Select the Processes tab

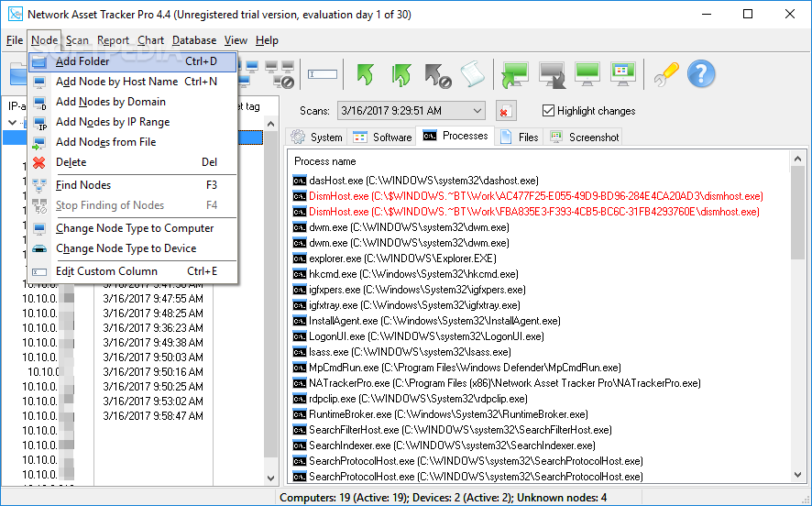point(455,136)
